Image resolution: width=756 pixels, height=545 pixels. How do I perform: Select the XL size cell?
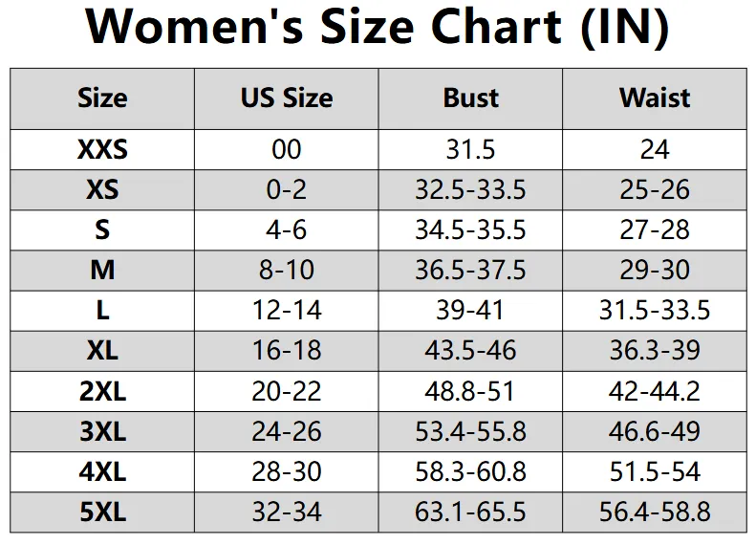[102, 350]
